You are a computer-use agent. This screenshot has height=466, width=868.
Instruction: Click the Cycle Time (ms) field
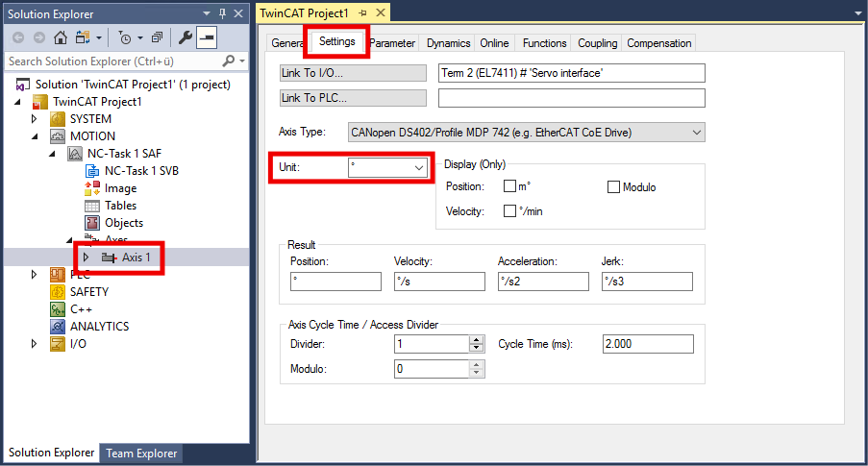click(x=648, y=344)
